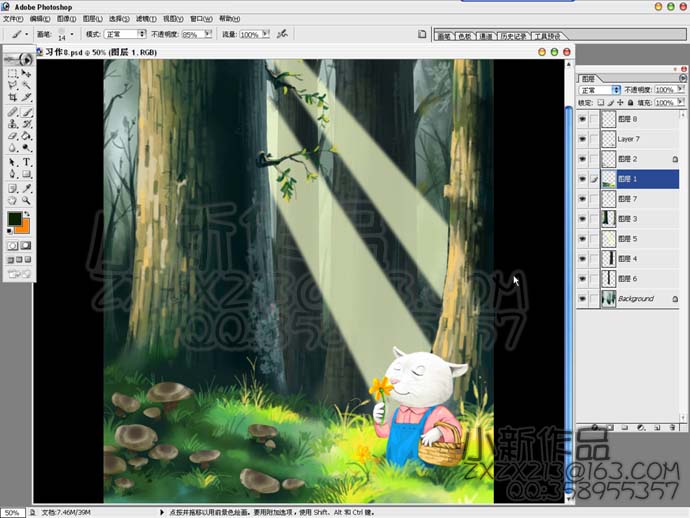Viewport: 690px width, 518px height.
Task: Select the Move tool
Action: tap(26, 73)
